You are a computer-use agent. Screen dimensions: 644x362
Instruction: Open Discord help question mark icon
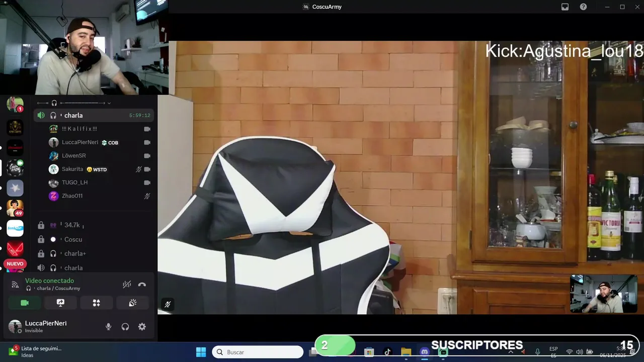click(x=583, y=7)
